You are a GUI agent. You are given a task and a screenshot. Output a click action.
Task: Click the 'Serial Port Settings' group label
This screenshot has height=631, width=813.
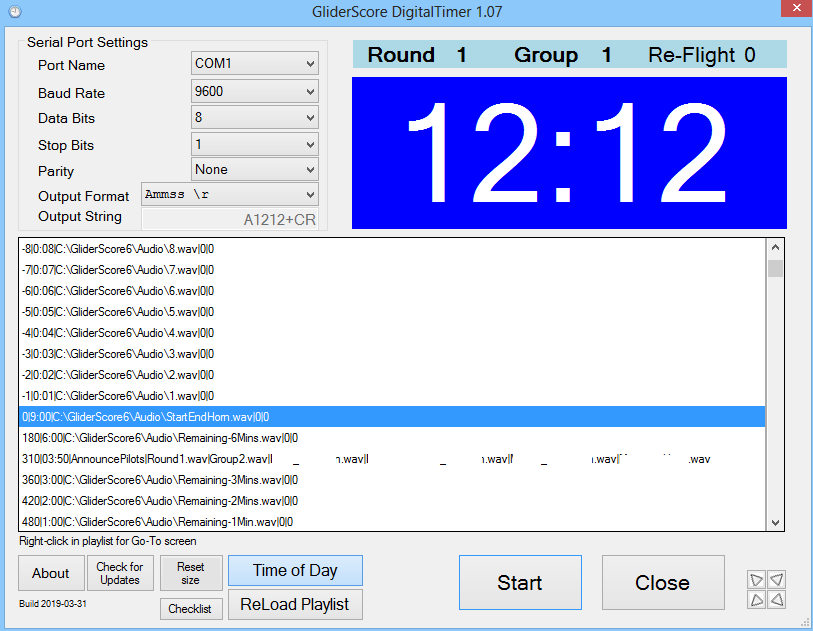click(87, 42)
